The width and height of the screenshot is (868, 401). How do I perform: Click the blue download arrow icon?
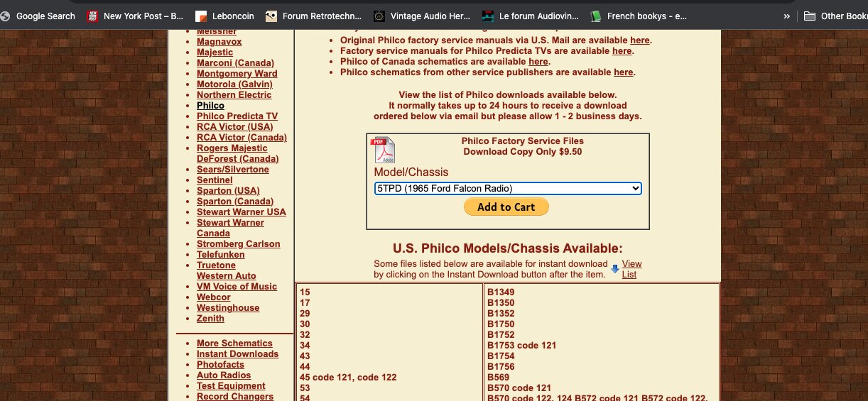pyautogui.click(x=615, y=269)
